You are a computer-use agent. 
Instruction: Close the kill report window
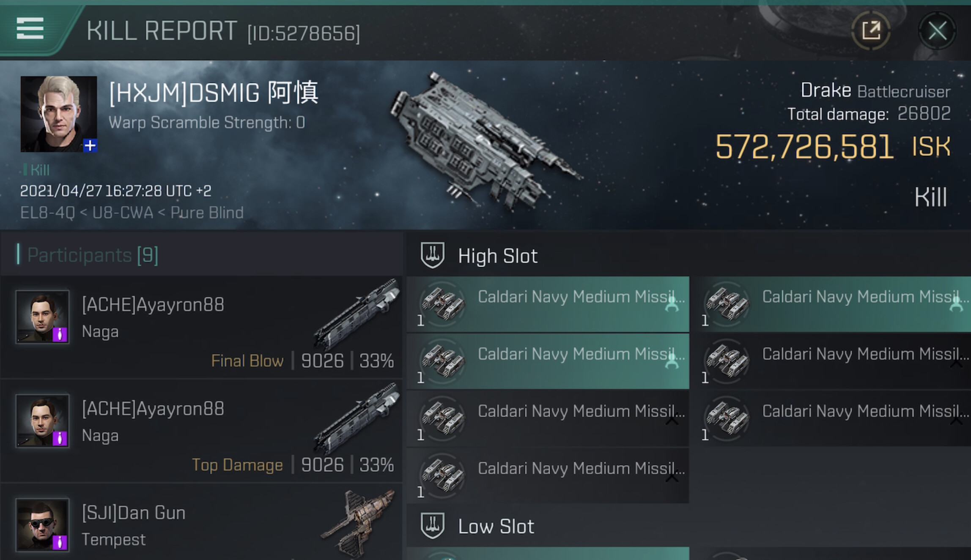tap(937, 31)
